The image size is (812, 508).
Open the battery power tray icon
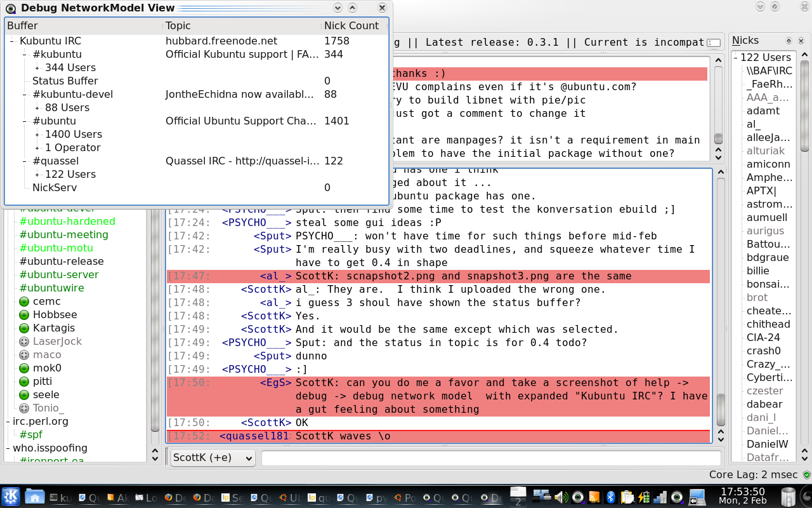(x=645, y=497)
